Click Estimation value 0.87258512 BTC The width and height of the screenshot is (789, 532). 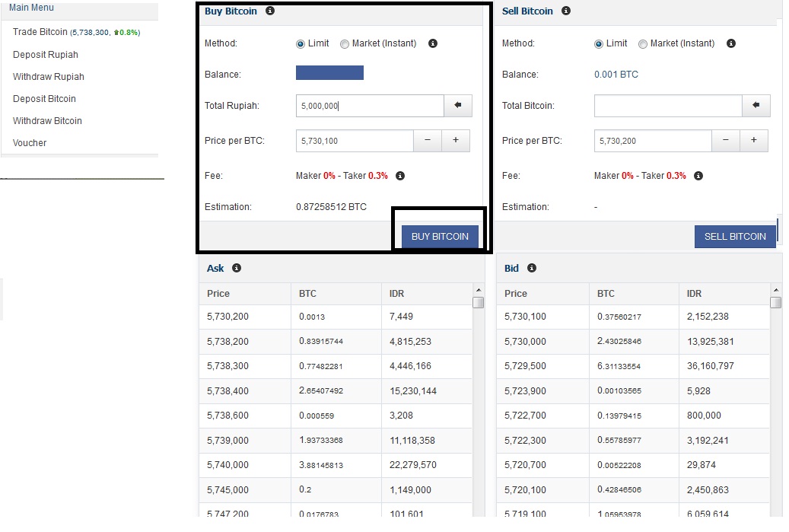[x=331, y=207]
